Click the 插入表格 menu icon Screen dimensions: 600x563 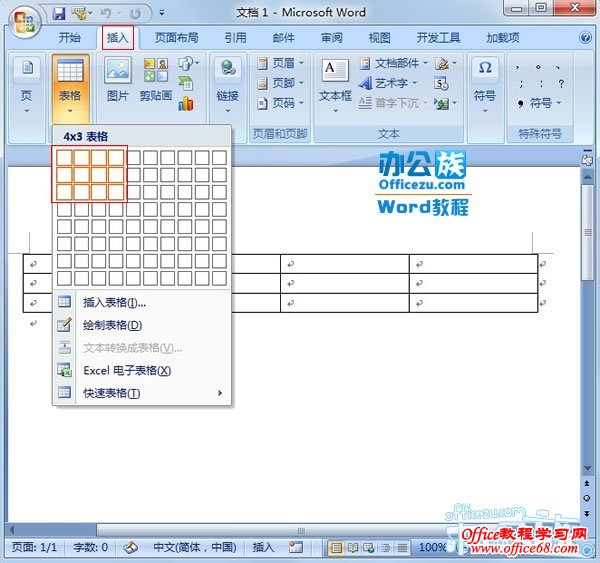(x=64, y=302)
